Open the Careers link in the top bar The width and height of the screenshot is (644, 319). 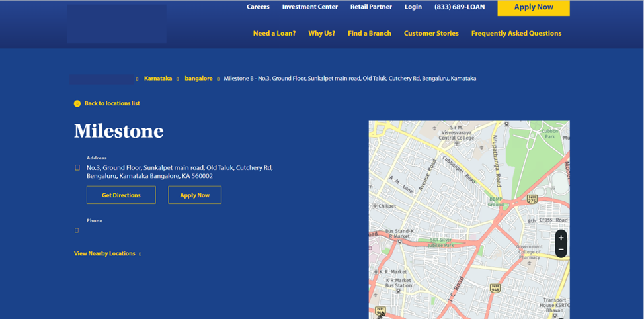[x=258, y=7]
